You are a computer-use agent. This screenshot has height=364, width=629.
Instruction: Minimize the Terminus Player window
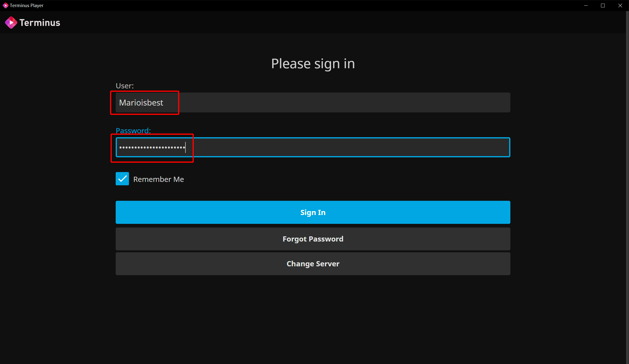click(586, 5)
